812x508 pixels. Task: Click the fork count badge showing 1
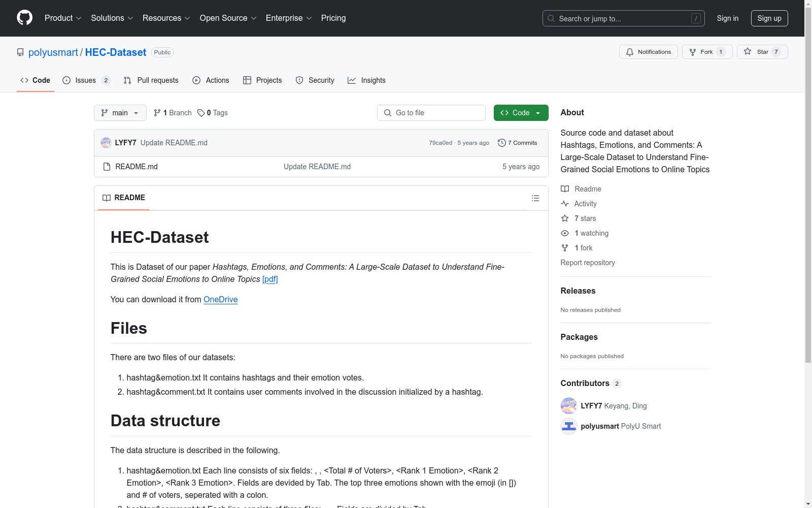click(x=721, y=52)
